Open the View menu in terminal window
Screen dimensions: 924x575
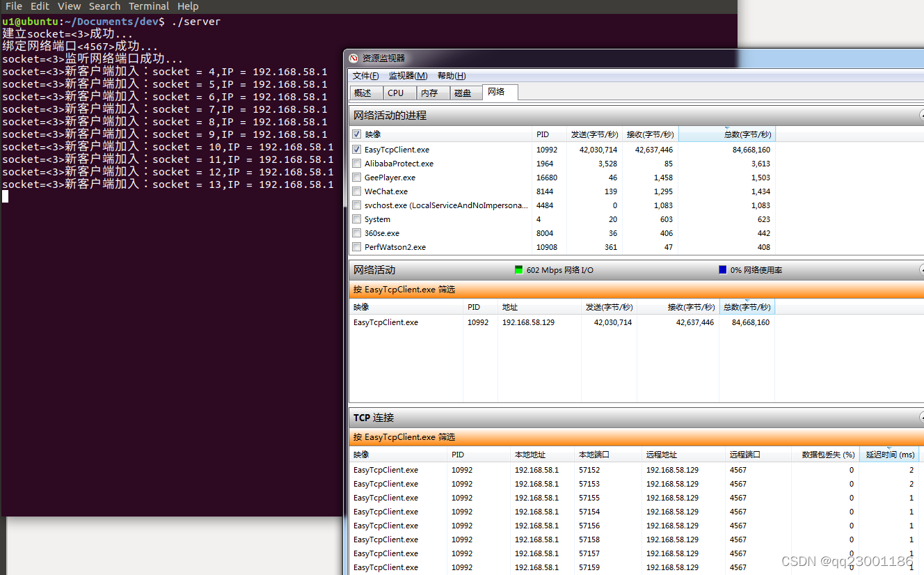pos(69,6)
